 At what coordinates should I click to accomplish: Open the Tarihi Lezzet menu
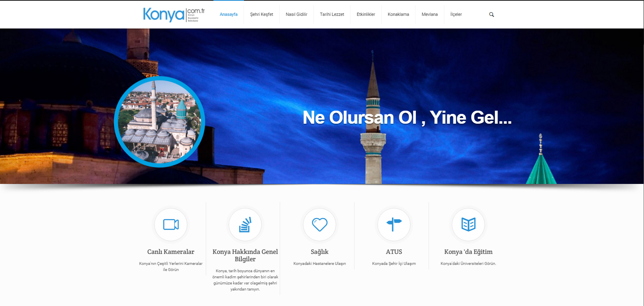click(332, 14)
